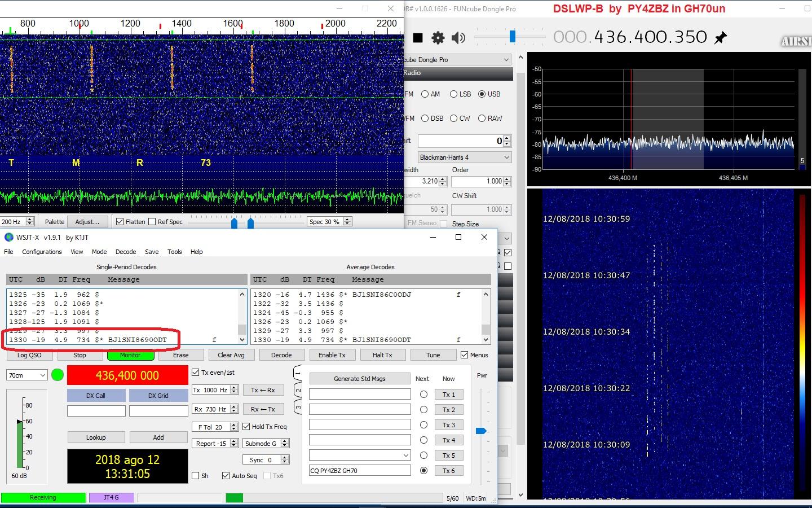Select the Tx 6 Next radio button
Screen dimensions: 812x508
[x=423, y=470]
